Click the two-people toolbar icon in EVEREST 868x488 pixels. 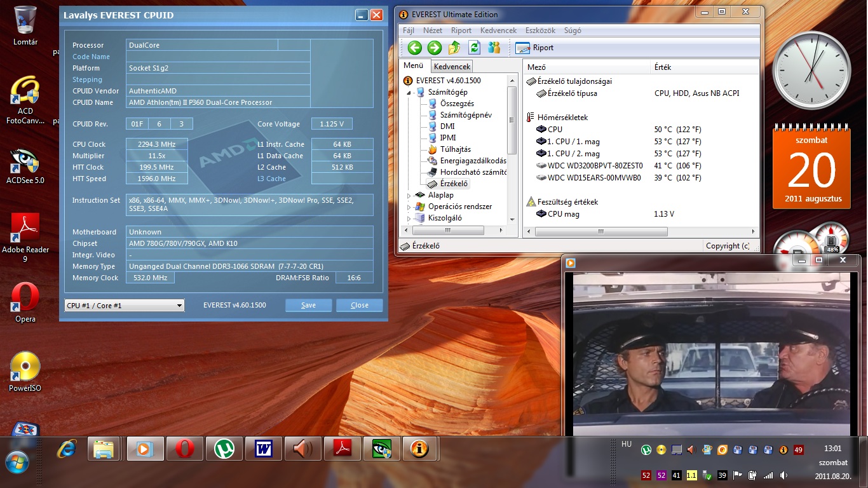pyautogui.click(x=494, y=48)
